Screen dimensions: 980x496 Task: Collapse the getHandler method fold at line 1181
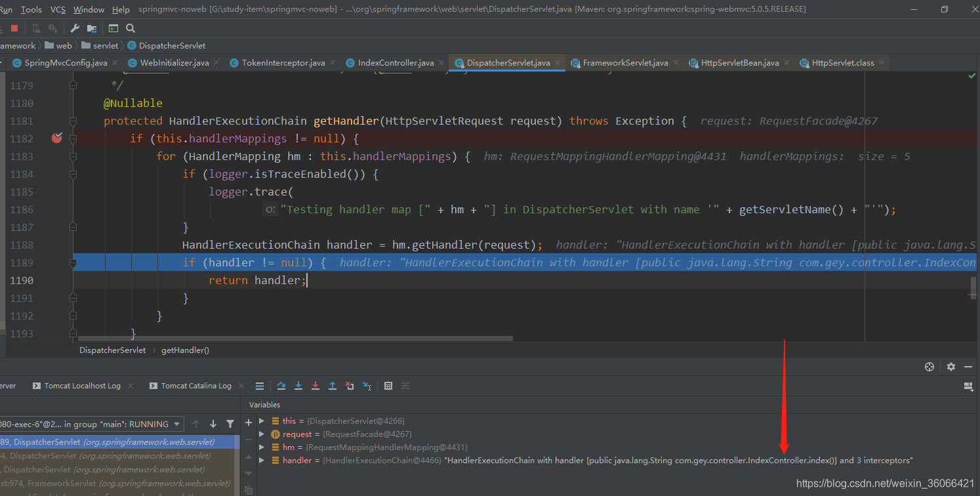pos(73,121)
